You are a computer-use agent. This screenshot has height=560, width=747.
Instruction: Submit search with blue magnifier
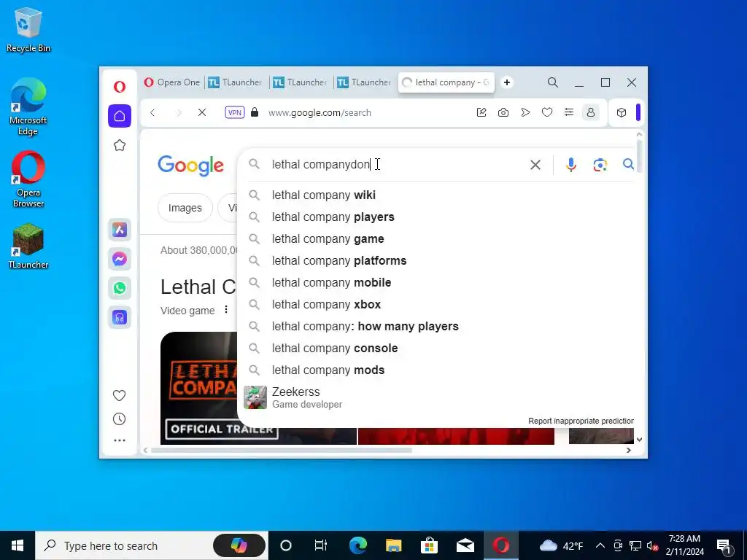[628, 164]
